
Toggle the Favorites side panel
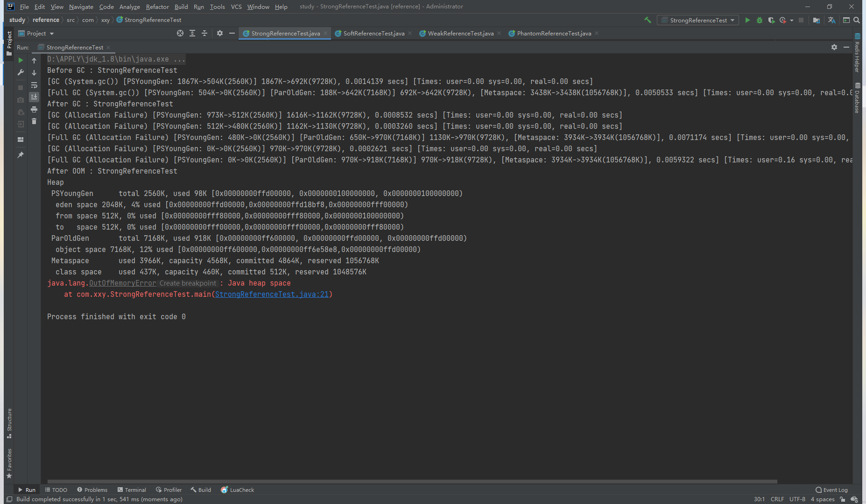[x=9, y=463]
